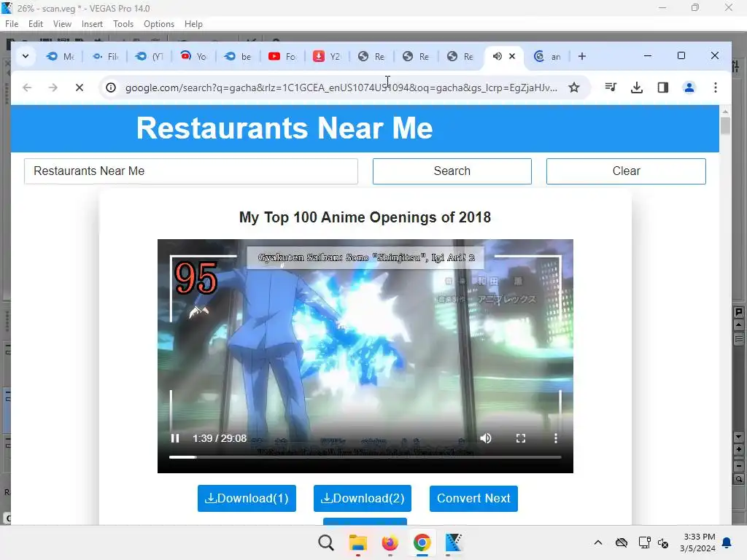Switch to the 'Yo' browser tab
Screen dimensions: 747x560
[x=194, y=56]
